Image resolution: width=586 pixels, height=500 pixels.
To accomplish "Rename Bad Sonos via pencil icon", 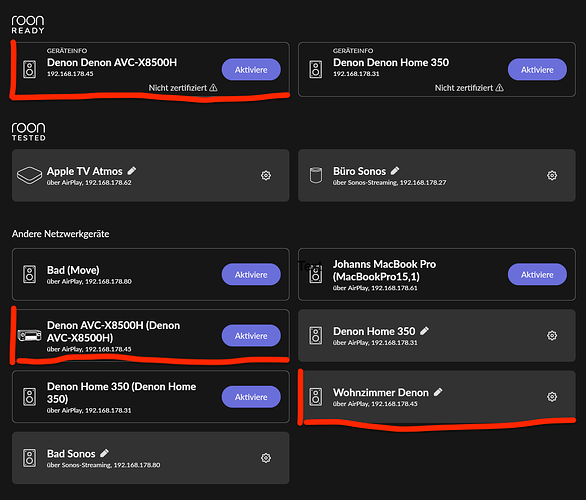I will [x=104, y=453].
